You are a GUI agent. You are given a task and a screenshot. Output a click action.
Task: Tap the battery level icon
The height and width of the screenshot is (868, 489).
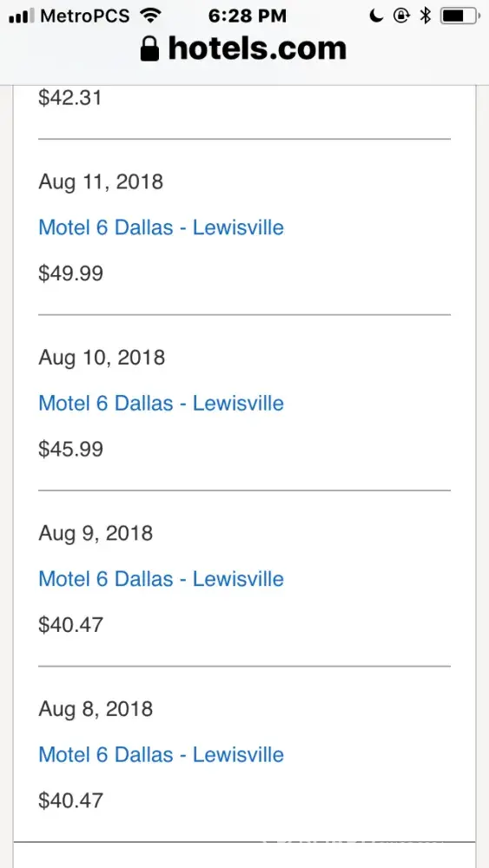click(x=460, y=16)
